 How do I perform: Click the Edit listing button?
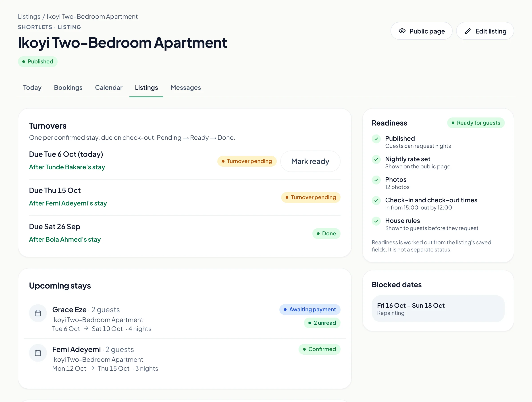[485, 31]
